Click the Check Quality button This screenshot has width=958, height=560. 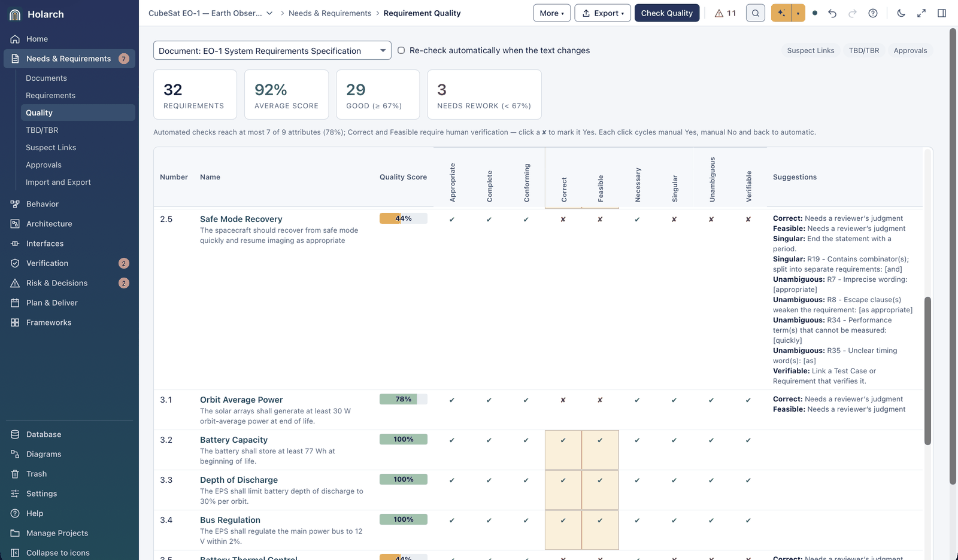[667, 13]
